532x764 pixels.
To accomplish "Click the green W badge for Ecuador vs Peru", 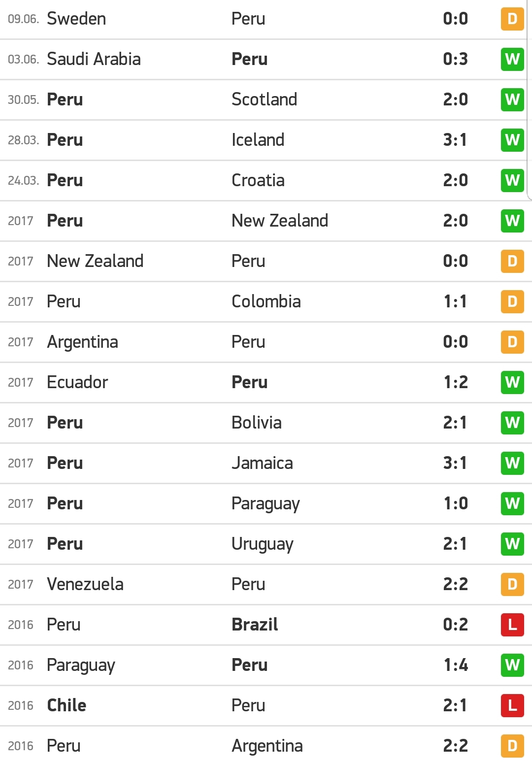I will coord(512,382).
